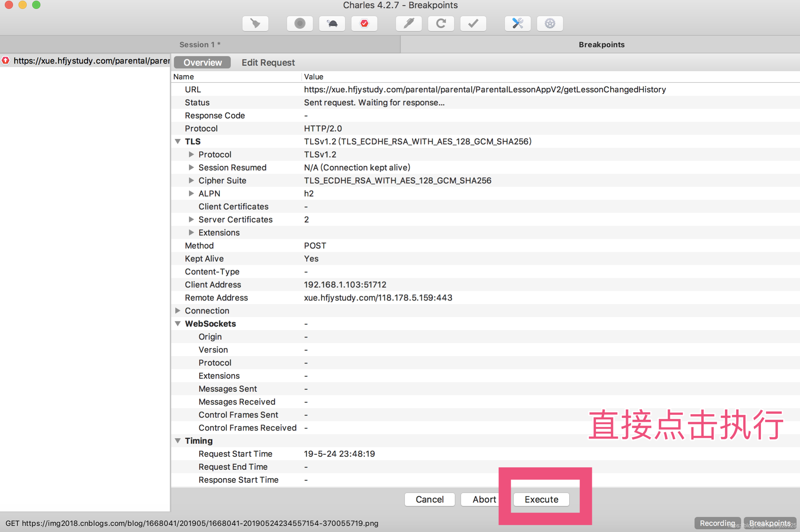Select the WebSockets Protocol row
The width and height of the screenshot is (800, 532).
click(x=485, y=363)
